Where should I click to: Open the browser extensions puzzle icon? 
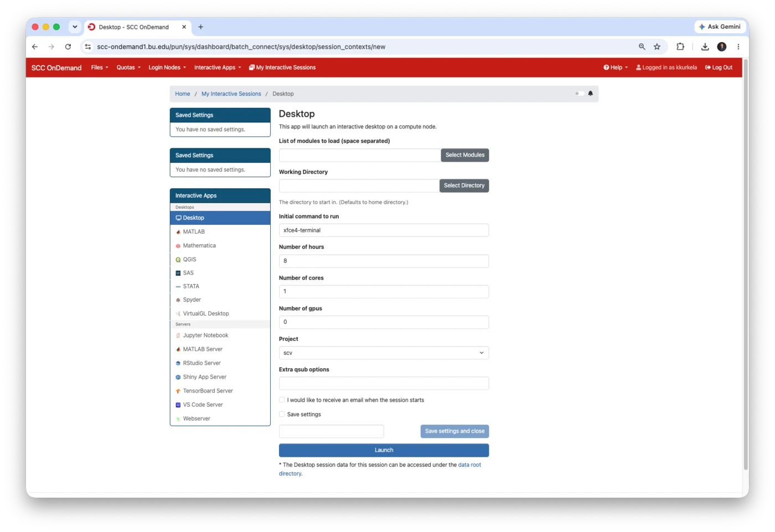pyautogui.click(x=680, y=47)
